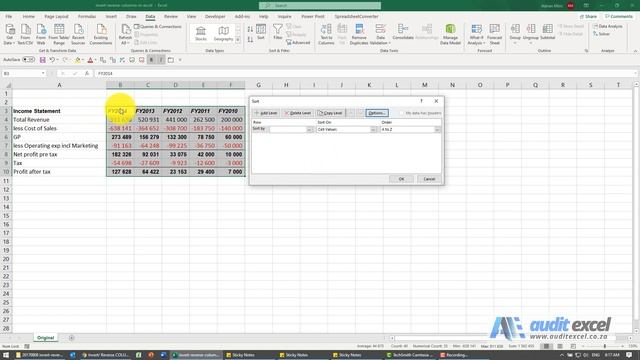Open Manage Data Model
640x360 pixels.
click(x=450, y=34)
